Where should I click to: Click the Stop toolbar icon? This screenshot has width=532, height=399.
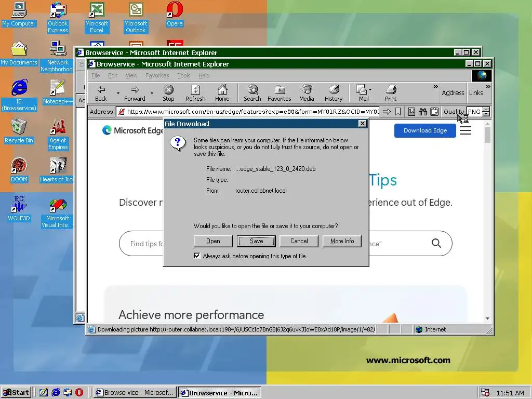coord(168,94)
